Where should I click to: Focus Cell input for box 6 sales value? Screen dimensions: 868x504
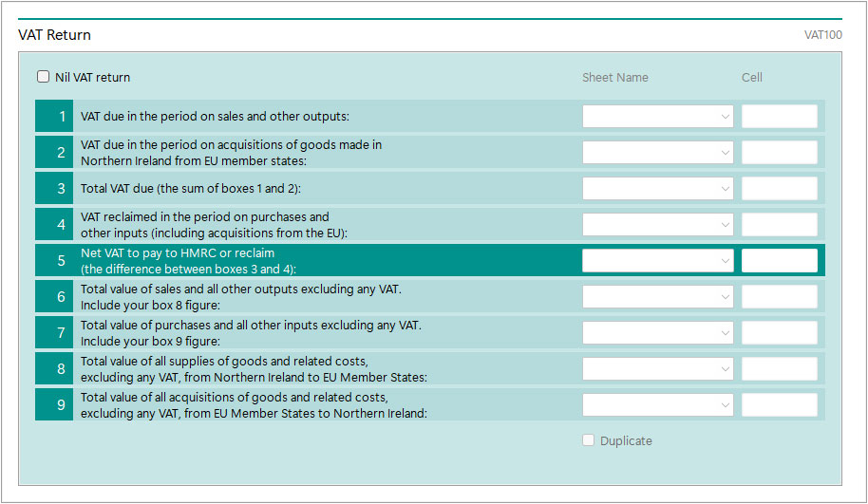779,297
